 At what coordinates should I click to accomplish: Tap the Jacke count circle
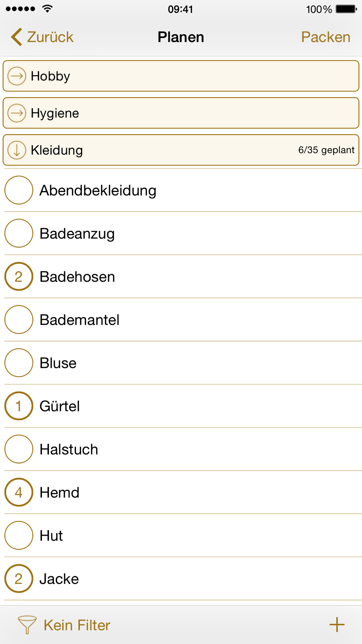pyautogui.click(x=19, y=578)
